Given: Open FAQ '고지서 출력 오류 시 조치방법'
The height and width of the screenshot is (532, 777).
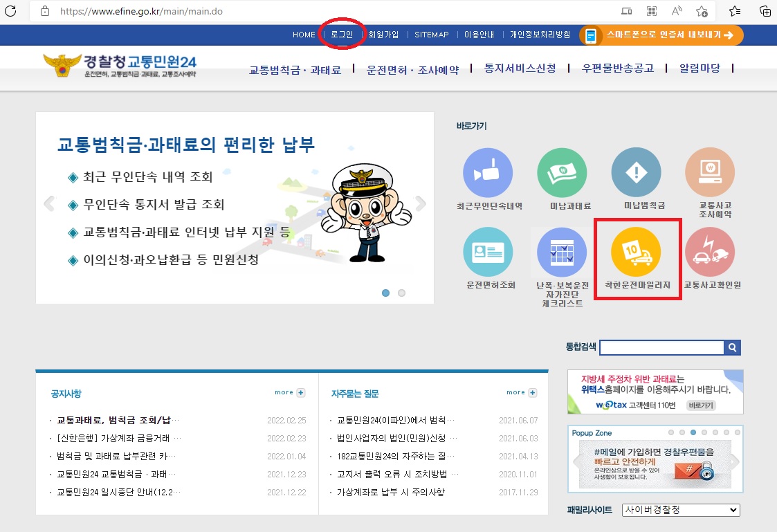Looking at the screenshot, I should tap(397, 474).
